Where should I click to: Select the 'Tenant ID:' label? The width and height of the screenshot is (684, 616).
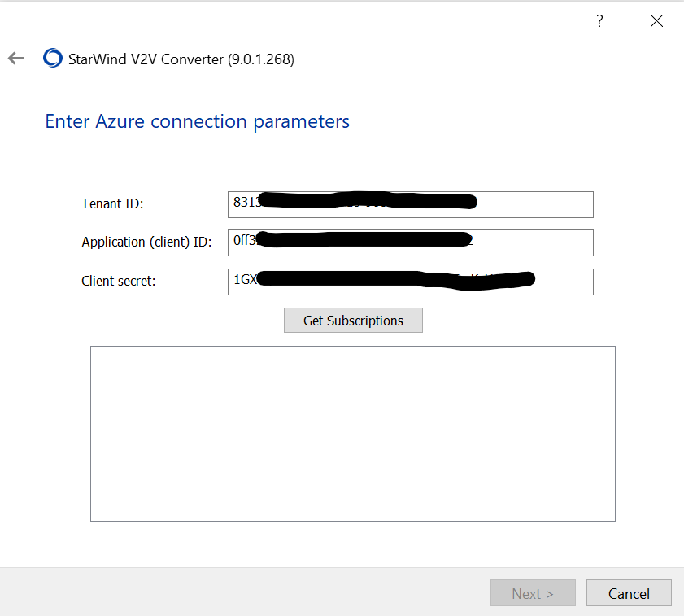coord(112,203)
